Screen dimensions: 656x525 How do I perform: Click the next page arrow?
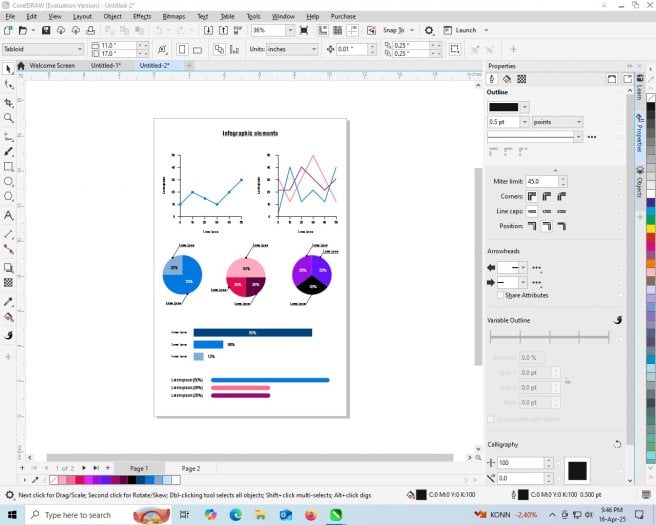84,468
